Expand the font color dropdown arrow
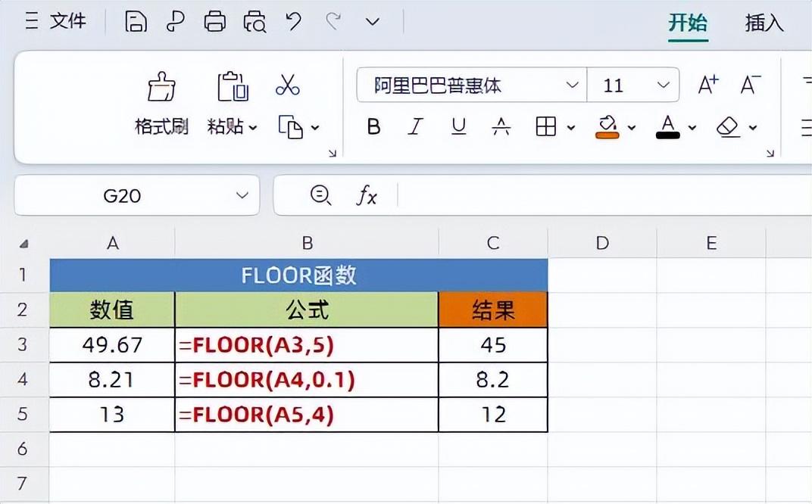Viewport: 812px width, 504px height. pyautogui.click(x=692, y=127)
